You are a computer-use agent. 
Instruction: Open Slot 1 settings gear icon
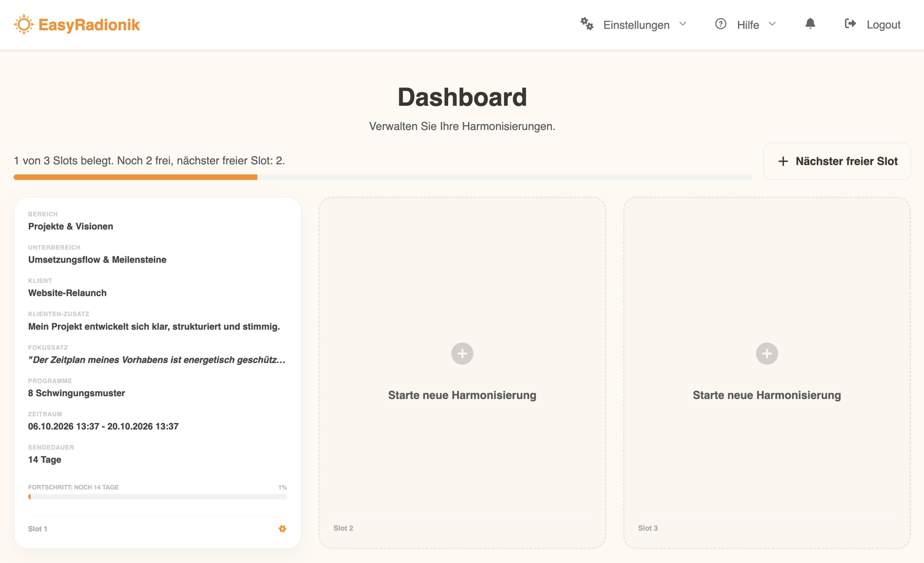click(x=282, y=529)
